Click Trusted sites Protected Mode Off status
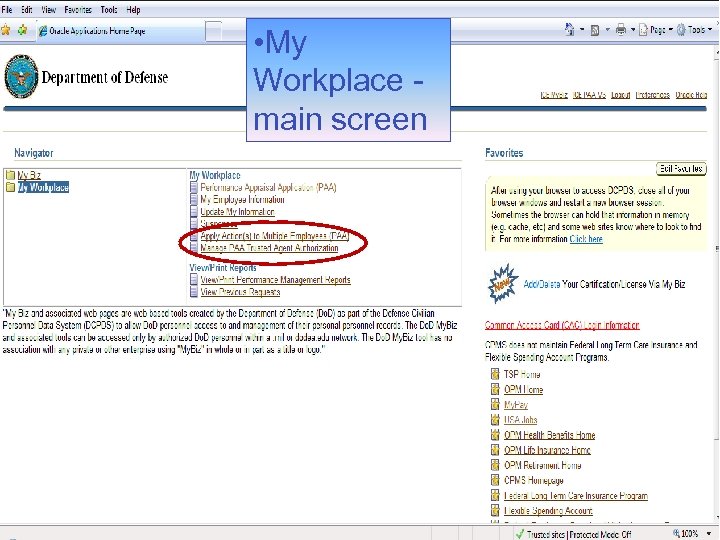 [579, 534]
